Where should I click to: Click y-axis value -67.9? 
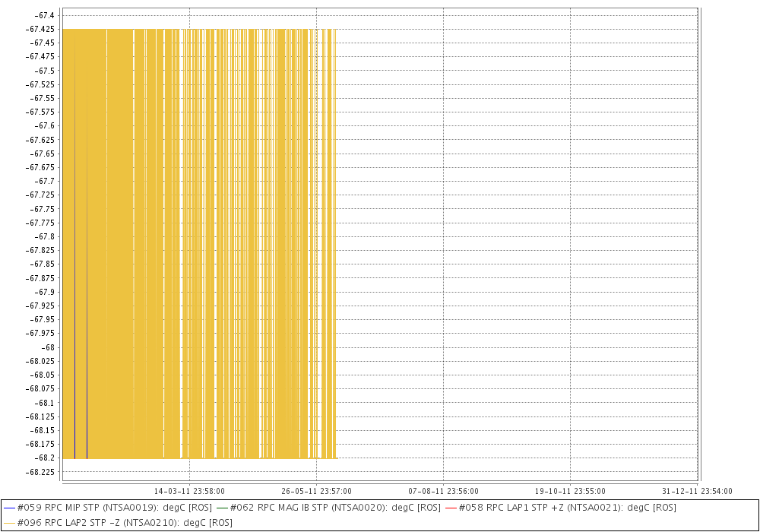[44, 292]
